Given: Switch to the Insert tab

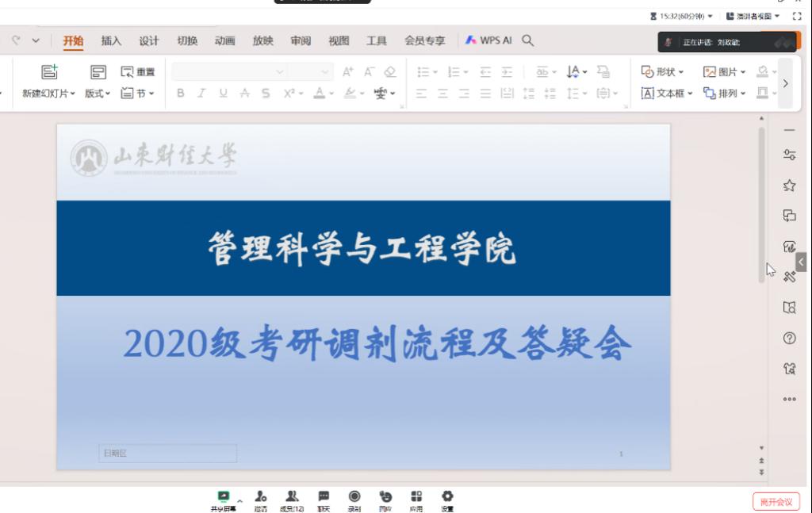Looking at the screenshot, I should [x=111, y=40].
